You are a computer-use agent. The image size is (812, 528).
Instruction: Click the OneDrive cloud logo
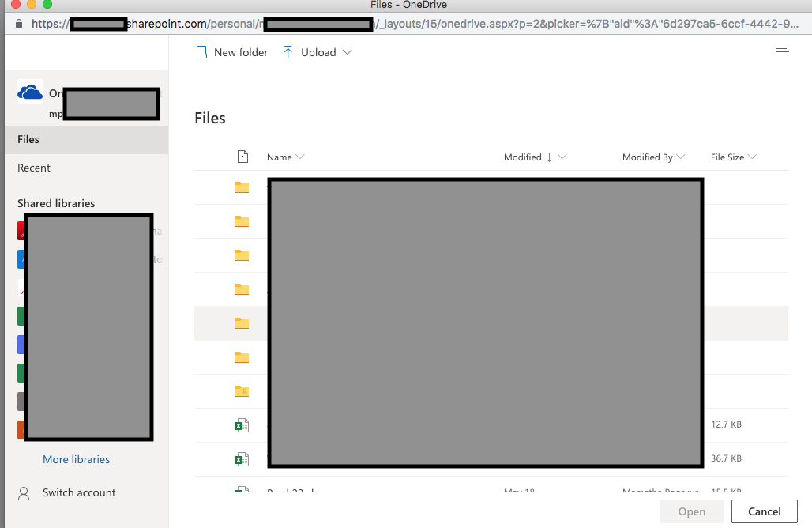30,92
